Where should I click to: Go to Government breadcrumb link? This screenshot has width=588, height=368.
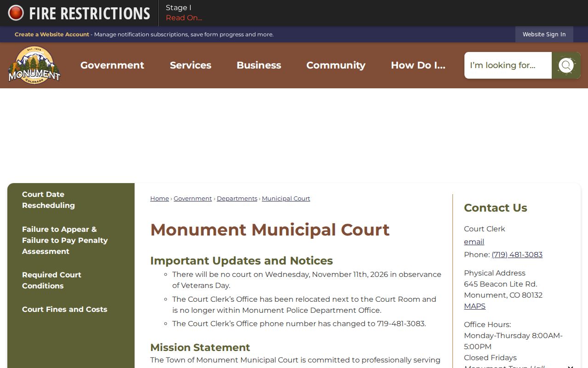pyautogui.click(x=192, y=199)
